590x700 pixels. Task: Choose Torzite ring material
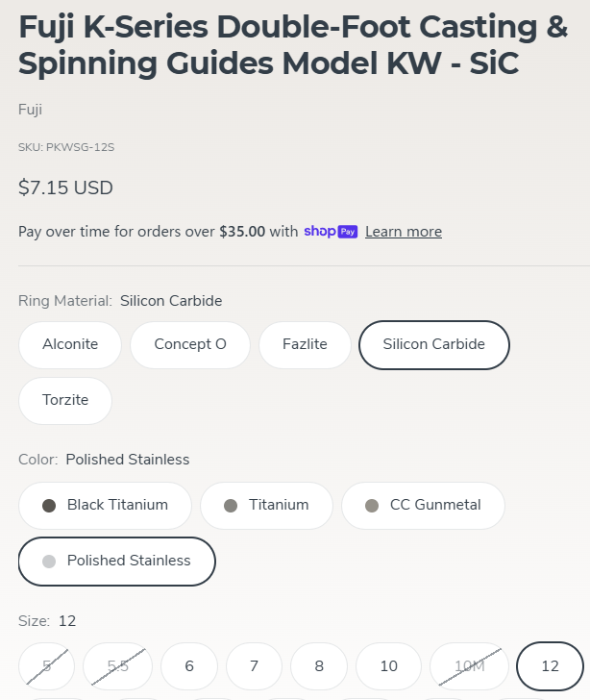pos(65,400)
